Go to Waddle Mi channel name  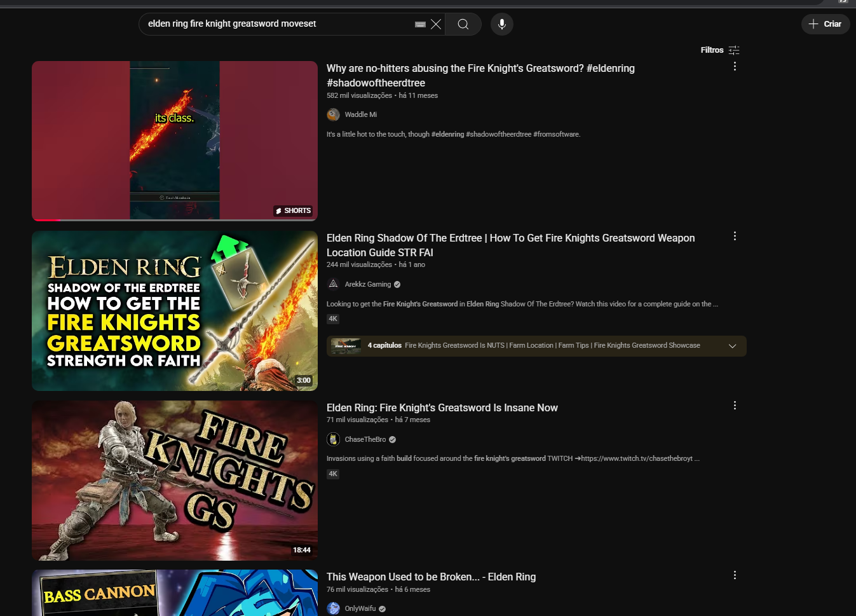coord(360,114)
